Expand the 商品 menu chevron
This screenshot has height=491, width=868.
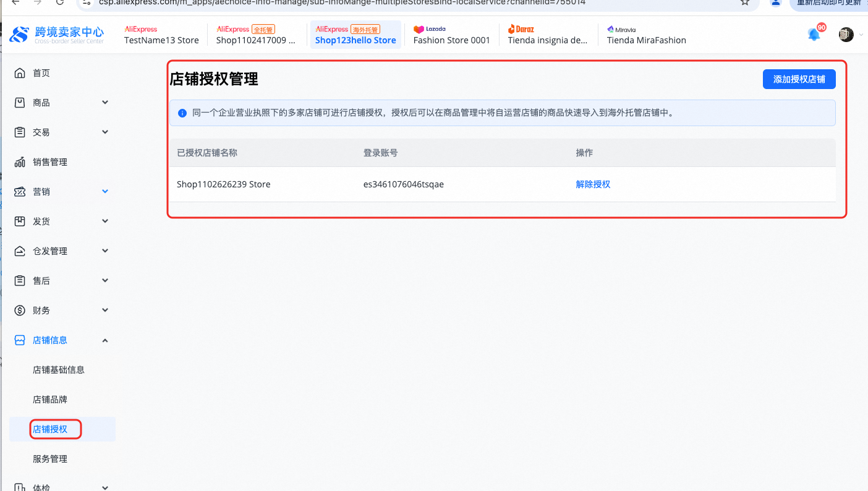(105, 103)
